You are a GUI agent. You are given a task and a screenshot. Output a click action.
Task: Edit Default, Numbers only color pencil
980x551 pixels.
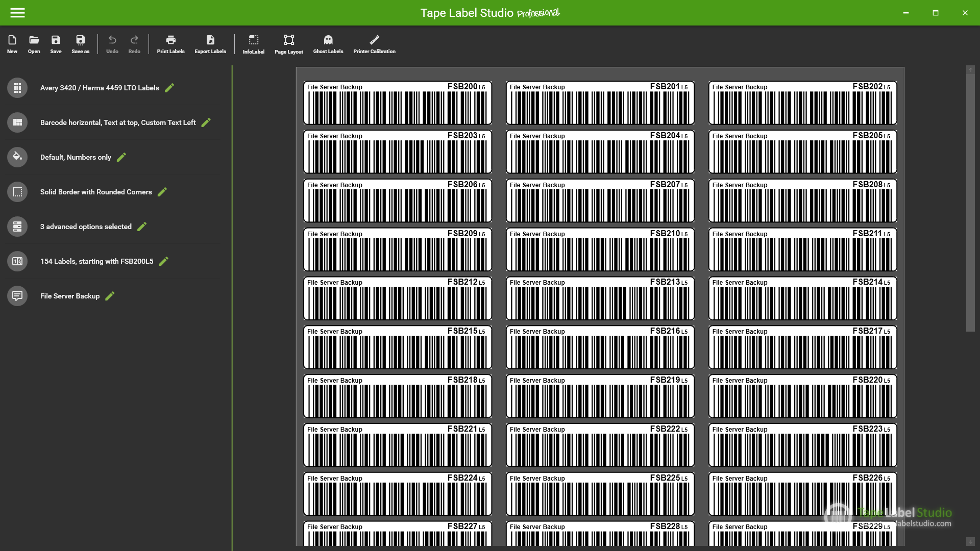pyautogui.click(x=121, y=157)
